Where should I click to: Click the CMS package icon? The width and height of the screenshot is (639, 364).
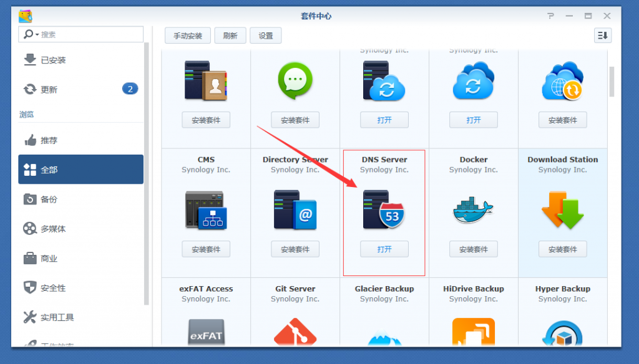pos(206,209)
